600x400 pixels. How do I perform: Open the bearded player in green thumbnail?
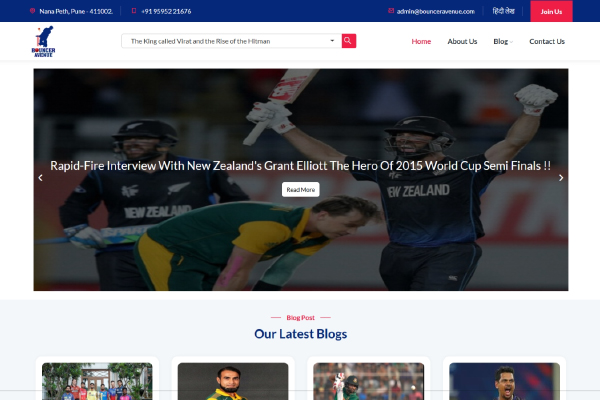click(x=233, y=381)
